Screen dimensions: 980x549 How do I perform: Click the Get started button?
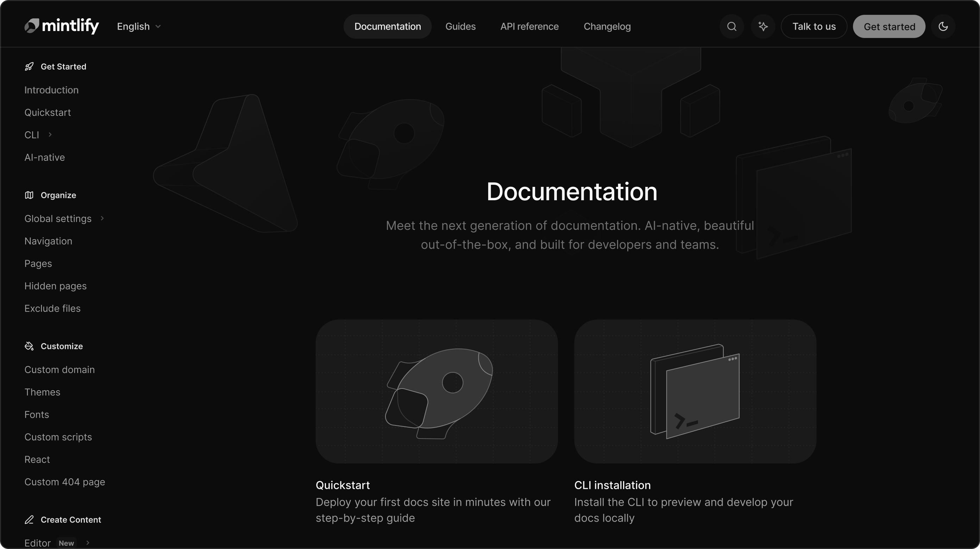tap(889, 26)
